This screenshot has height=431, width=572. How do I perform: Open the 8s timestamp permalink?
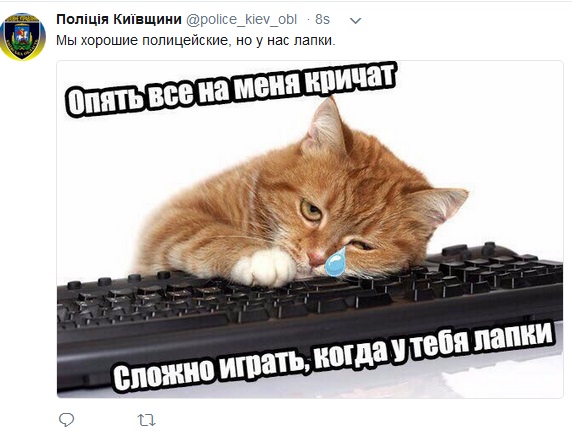(322, 19)
